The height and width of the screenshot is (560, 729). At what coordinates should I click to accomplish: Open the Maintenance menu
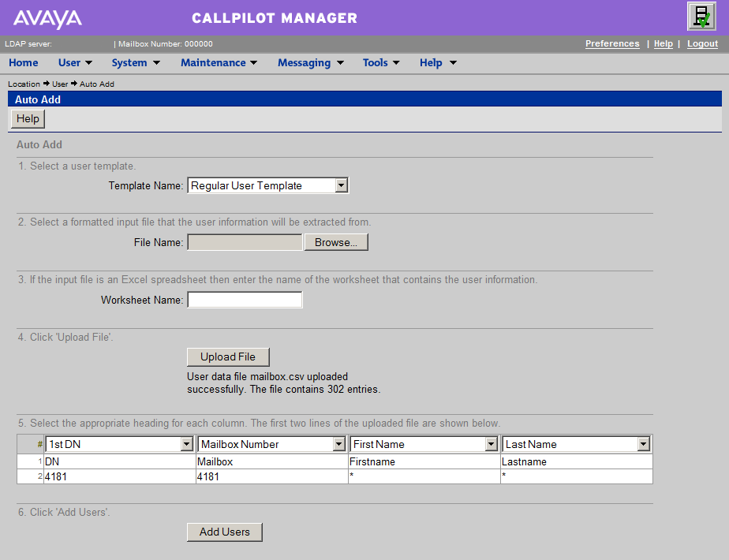219,63
